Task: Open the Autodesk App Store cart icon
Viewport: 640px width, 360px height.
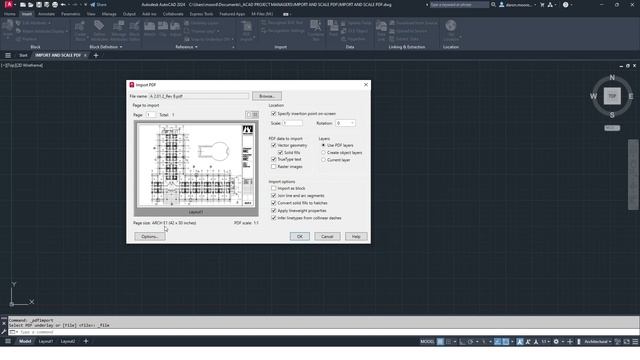Action: [542, 5]
